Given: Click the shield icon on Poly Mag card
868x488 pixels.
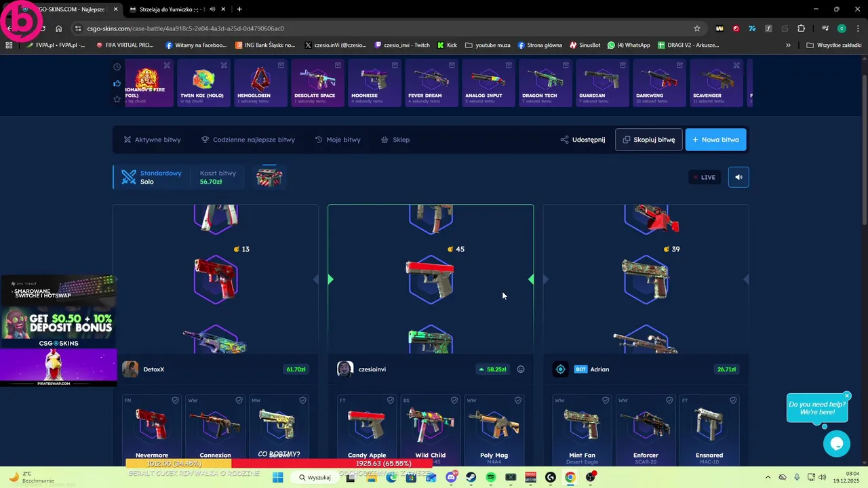Looking at the screenshot, I should [518, 401].
